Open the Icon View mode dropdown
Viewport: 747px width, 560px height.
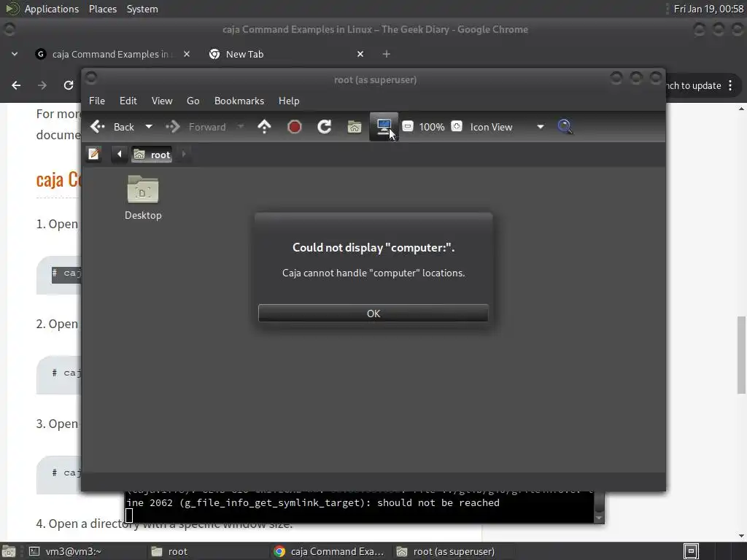click(507, 127)
